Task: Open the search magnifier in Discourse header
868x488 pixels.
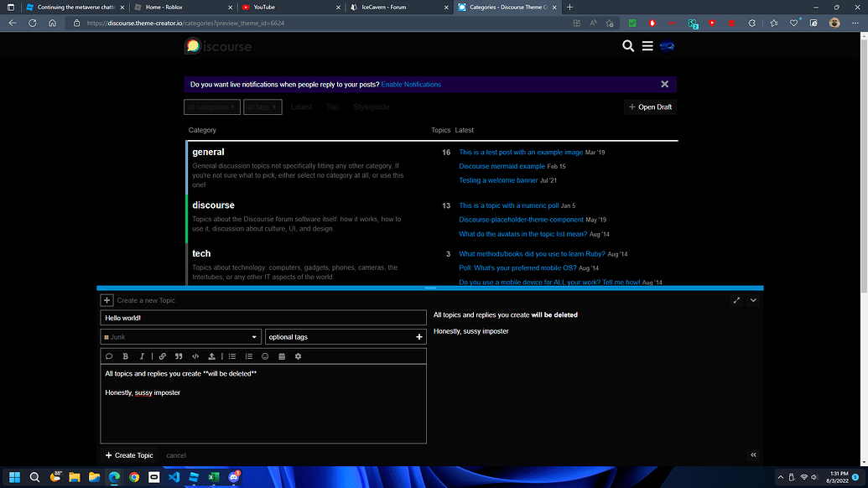Action: 628,46
